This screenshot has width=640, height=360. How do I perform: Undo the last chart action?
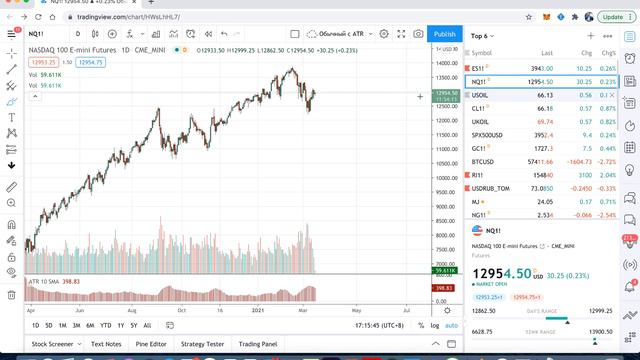click(224, 34)
